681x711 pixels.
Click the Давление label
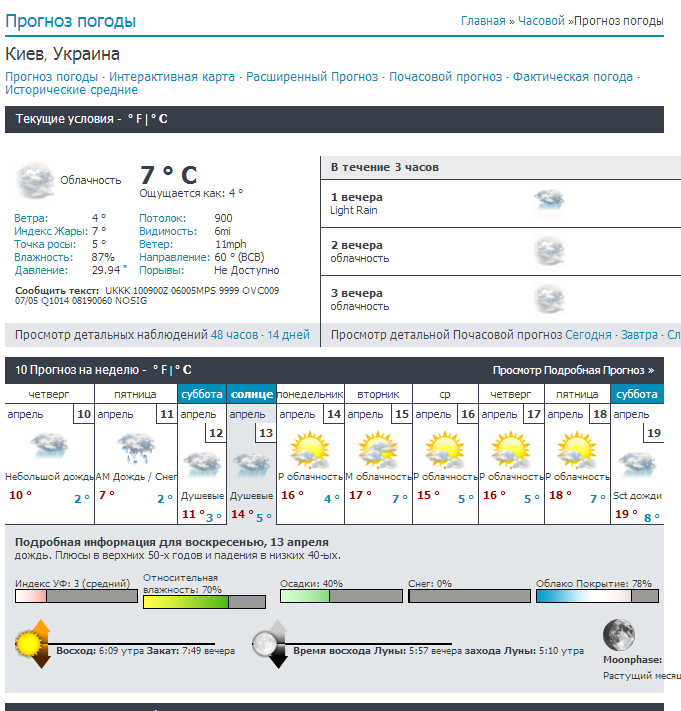[x=41, y=271]
